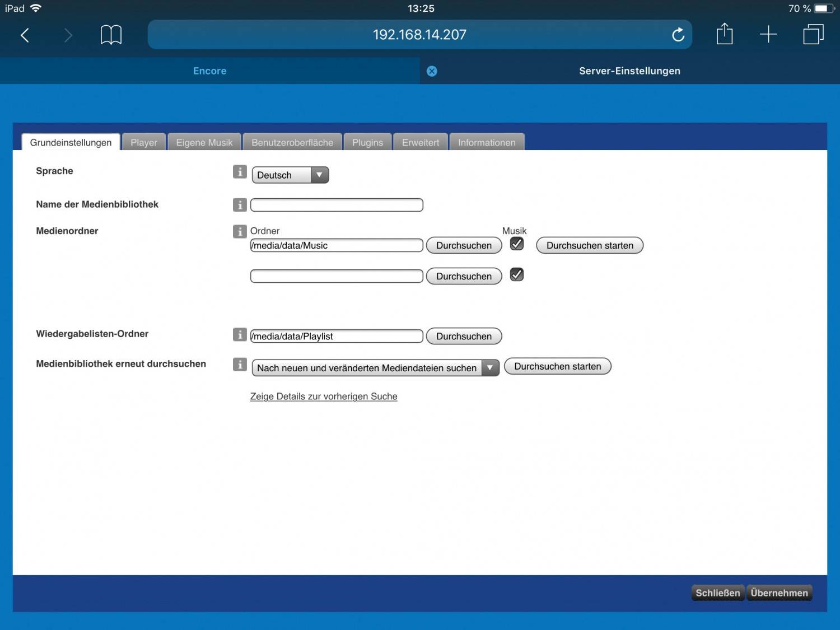Show all open tabs overview icon
The width and height of the screenshot is (840, 630).
[x=813, y=35]
